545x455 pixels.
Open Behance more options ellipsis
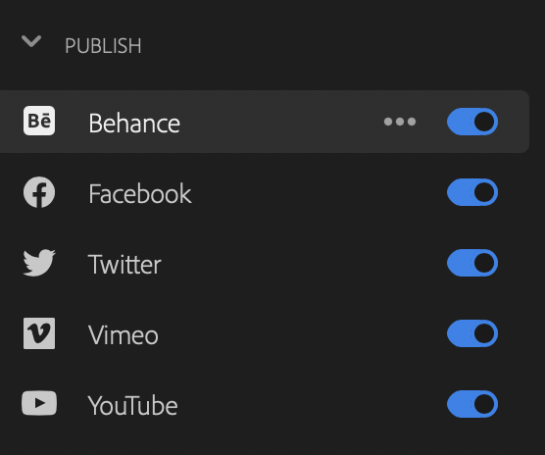point(400,122)
